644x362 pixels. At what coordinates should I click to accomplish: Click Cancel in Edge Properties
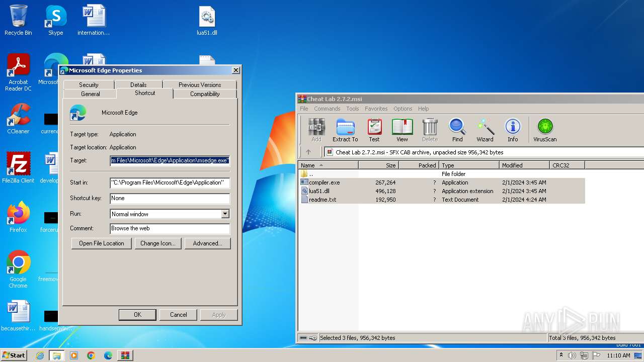tap(179, 315)
